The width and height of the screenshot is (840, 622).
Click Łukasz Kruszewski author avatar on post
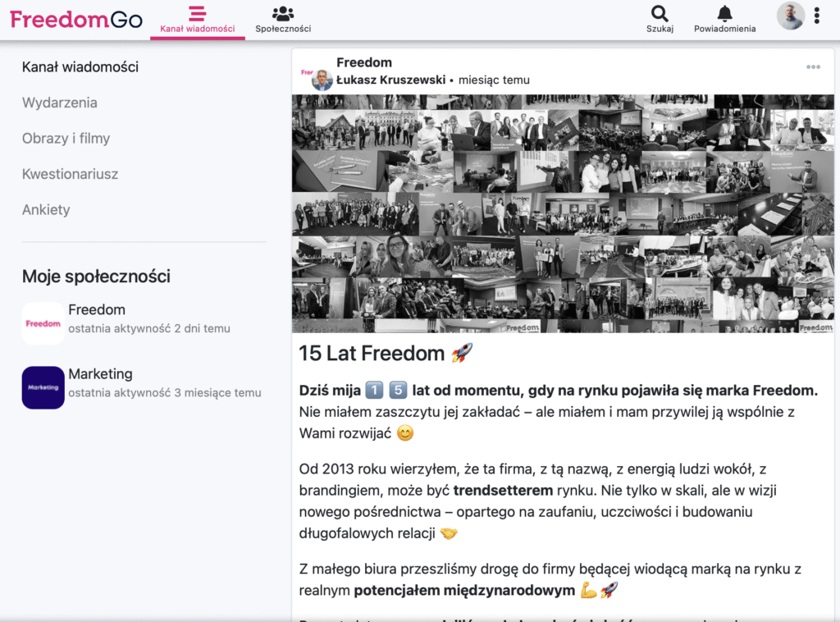point(322,80)
